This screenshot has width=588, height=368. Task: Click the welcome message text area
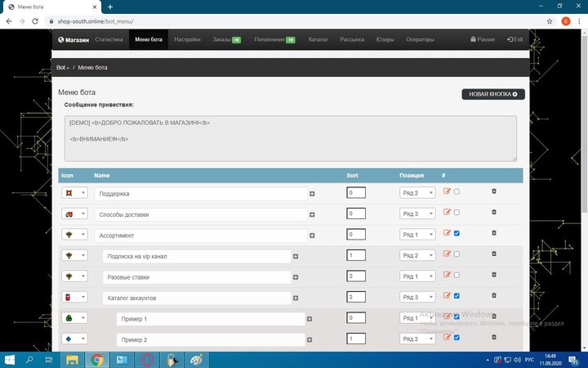(290, 138)
